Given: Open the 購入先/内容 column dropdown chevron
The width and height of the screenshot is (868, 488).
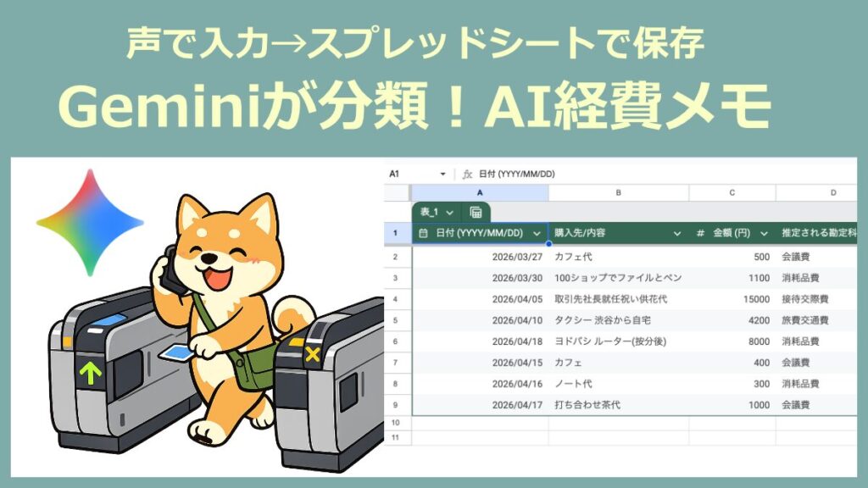Looking at the screenshot, I should 676,230.
